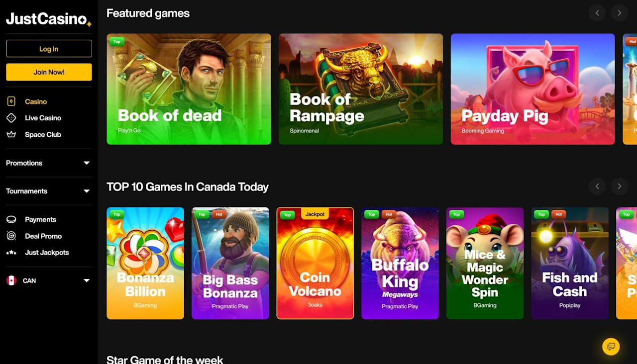Click the Deal Promo target icon
637x364 pixels.
coord(11,236)
